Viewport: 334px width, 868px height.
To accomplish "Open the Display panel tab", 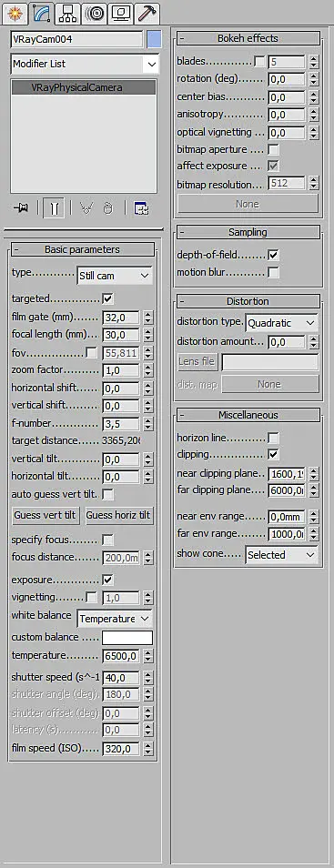I will point(121,12).
